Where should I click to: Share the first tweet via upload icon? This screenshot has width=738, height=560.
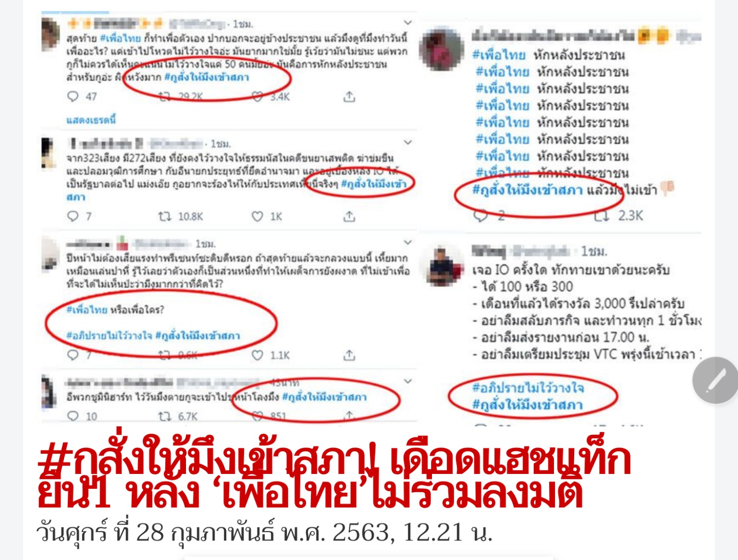349,96
